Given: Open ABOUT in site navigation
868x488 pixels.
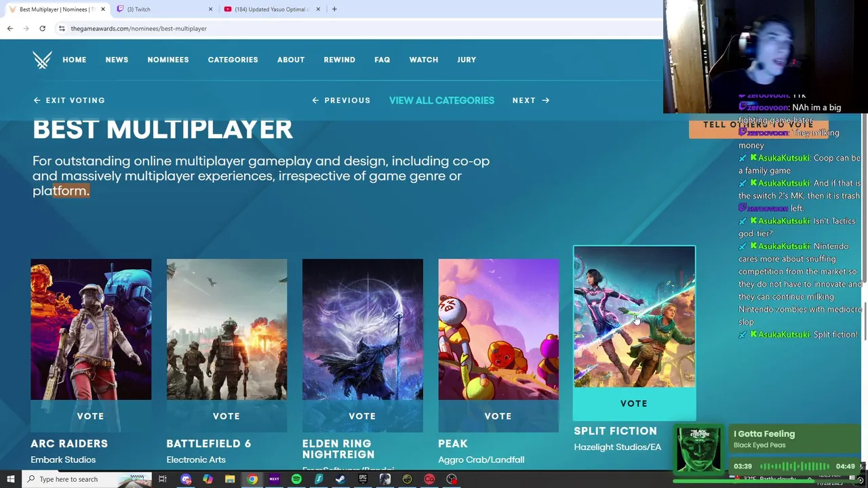Looking at the screenshot, I should coord(291,60).
